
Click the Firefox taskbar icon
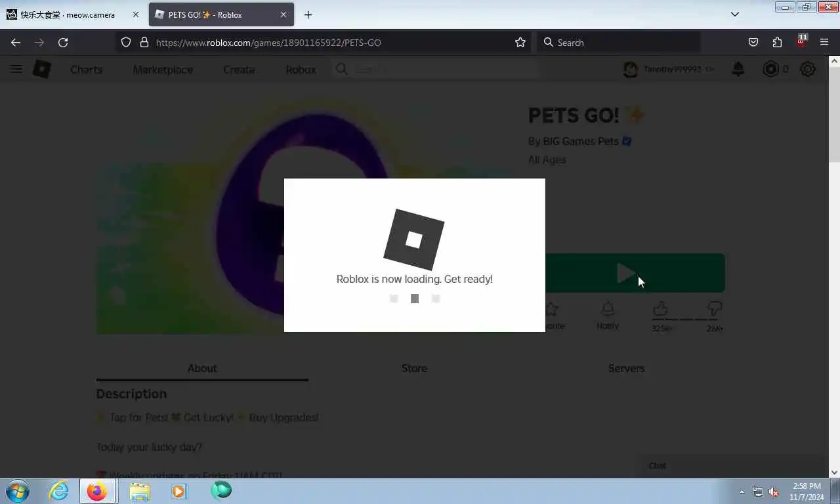point(97,491)
